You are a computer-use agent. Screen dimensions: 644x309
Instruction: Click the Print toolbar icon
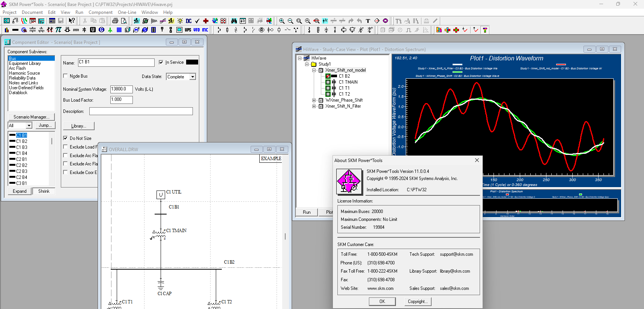tap(115, 21)
